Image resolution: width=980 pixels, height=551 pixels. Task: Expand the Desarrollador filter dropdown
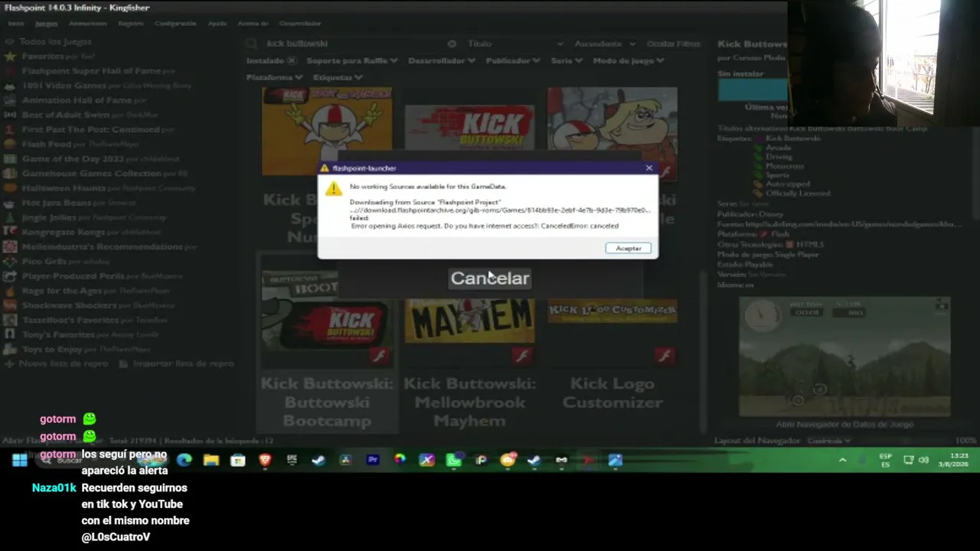coord(441,60)
